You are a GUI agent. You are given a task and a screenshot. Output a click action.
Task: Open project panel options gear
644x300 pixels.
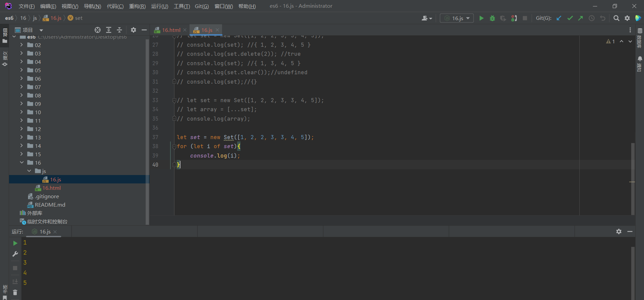click(x=133, y=30)
